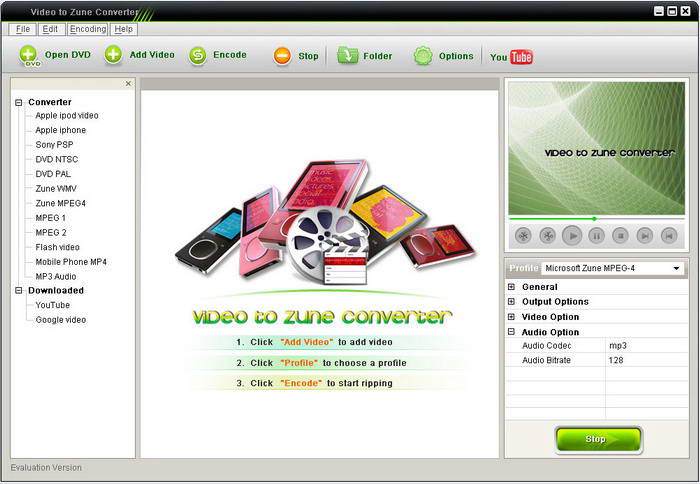Open the Edit menu
The image size is (700, 484).
tap(50, 29)
